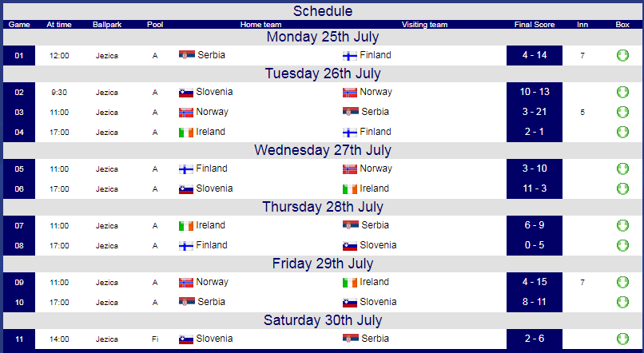Click Serbia flag in game 01 row
The image size is (644, 353).
(186, 55)
